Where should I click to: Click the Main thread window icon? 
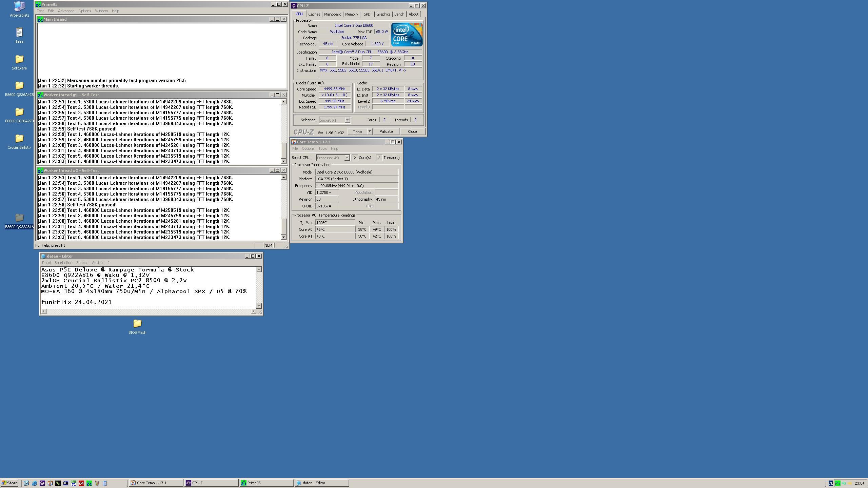point(40,19)
